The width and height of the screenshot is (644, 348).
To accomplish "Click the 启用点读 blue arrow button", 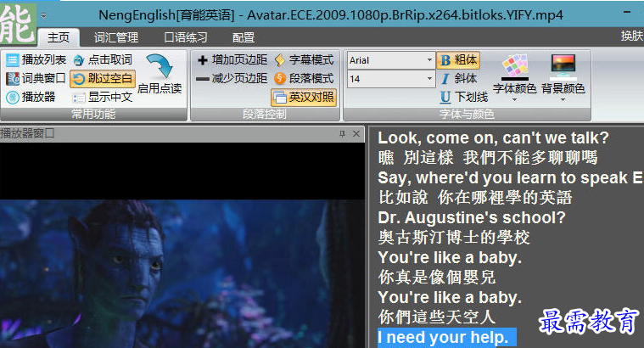I will [x=160, y=75].
